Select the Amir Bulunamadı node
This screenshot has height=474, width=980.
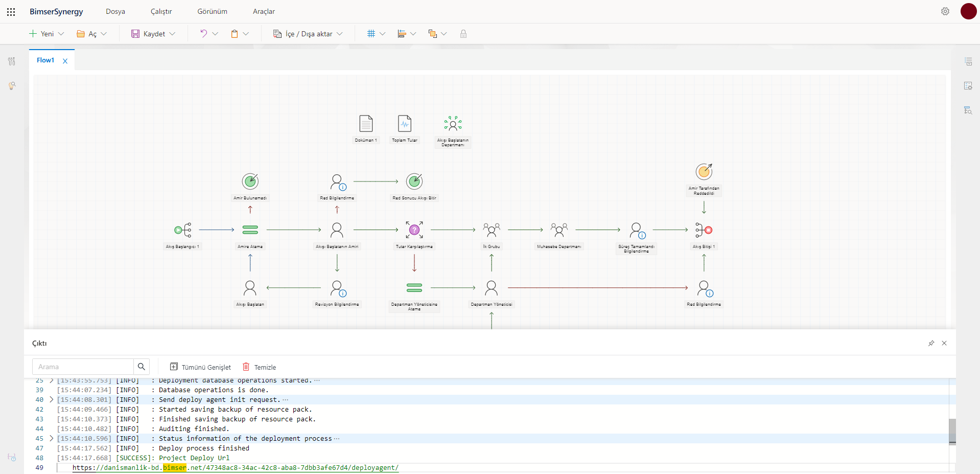click(x=250, y=181)
